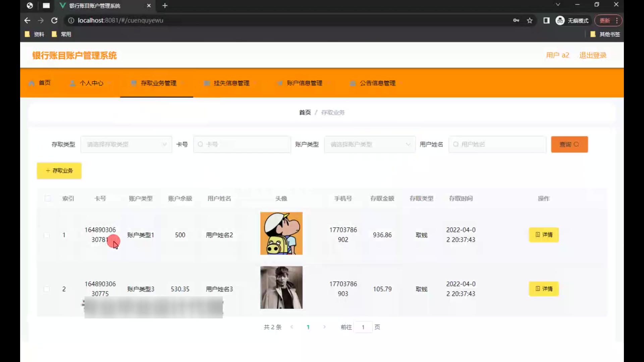This screenshot has height=362, width=644.
Task: Check the checkbox for row 1
Action: click(x=47, y=235)
